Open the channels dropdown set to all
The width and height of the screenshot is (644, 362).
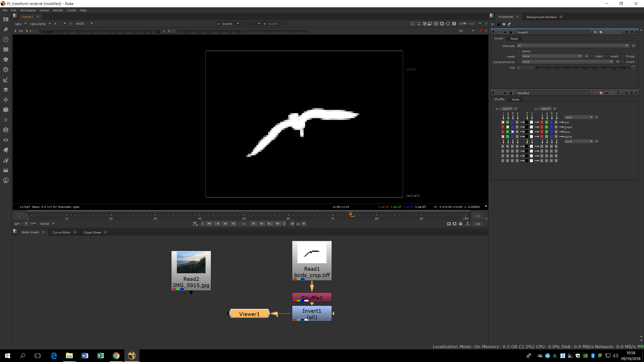(x=573, y=46)
